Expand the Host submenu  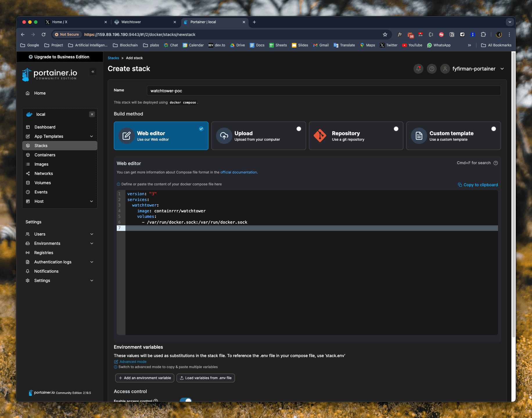[x=91, y=201]
